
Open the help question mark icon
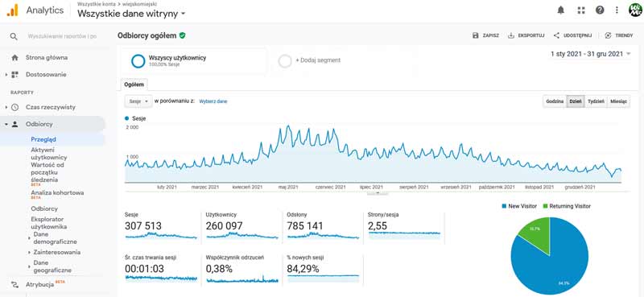pyautogui.click(x=600, y=10)
